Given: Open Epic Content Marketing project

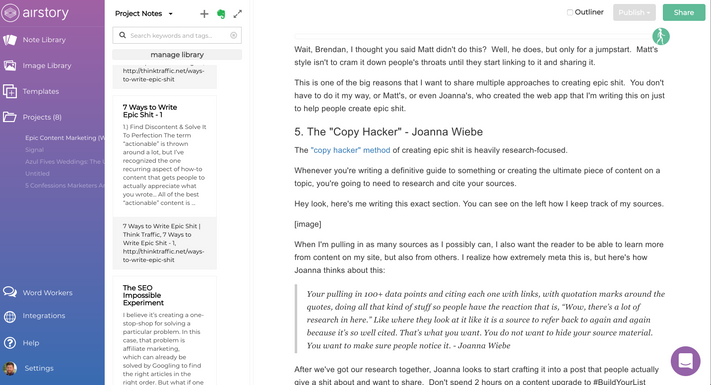Looking at the screenshot, I should pos(65,138).
